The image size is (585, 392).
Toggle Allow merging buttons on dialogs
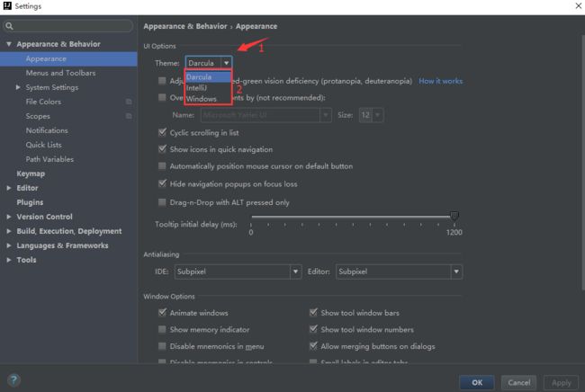(313, 346)
